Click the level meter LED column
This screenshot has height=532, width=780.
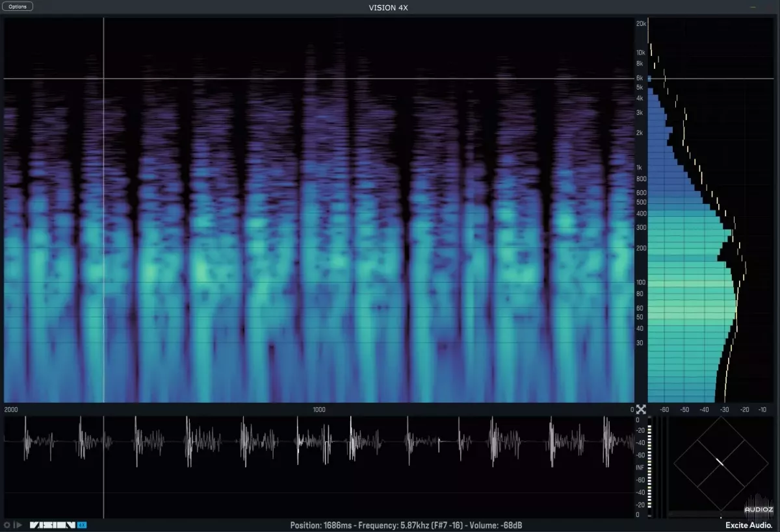[649, 468]
